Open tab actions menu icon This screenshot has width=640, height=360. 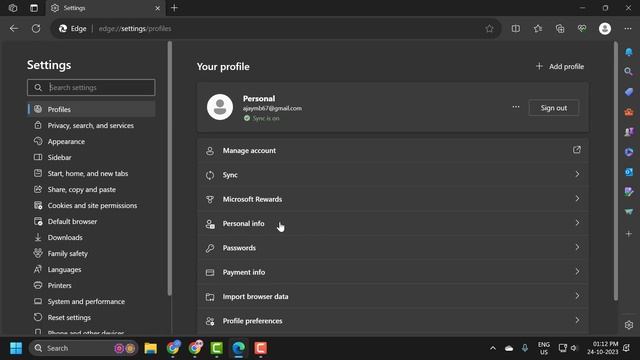pos(34,8)
